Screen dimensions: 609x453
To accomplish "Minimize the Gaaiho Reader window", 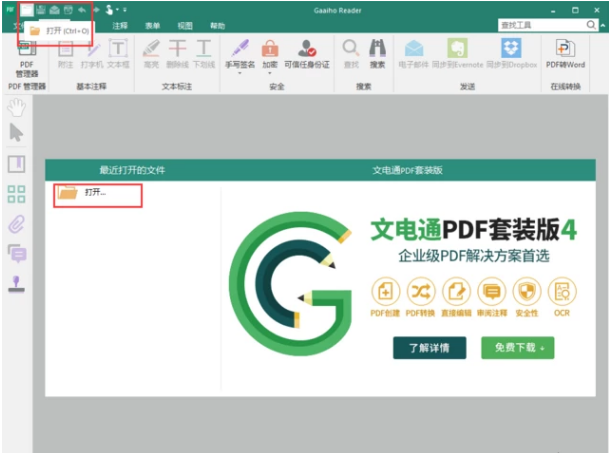I will click(553, 10).
